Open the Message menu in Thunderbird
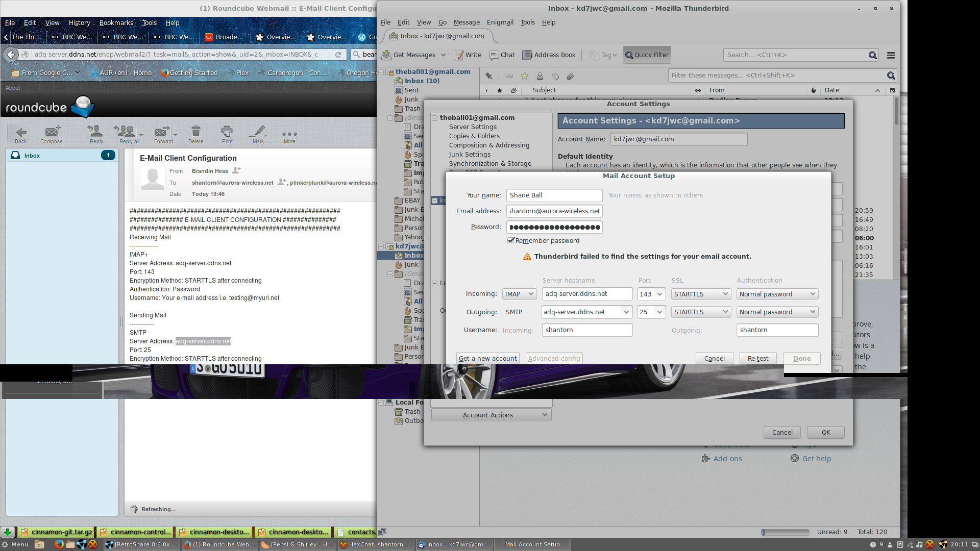The height and width of the screenshot is (551, 980). [x=467, y=22]
